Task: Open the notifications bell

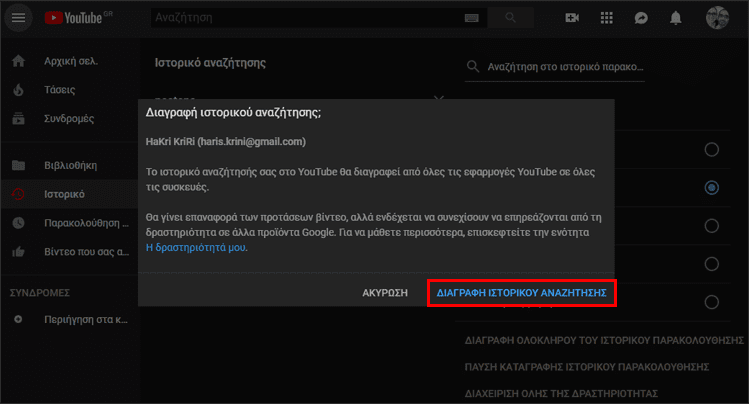Action: [675, 18]
